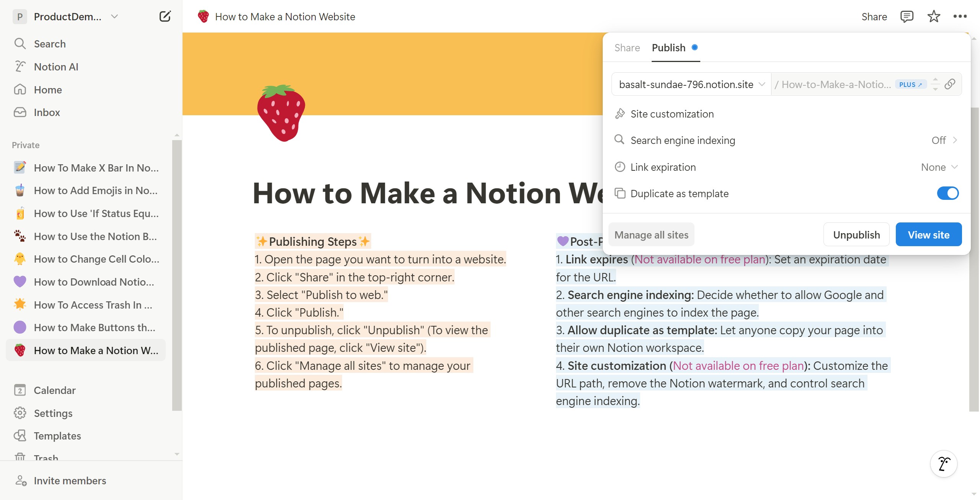Click strawberry icon in page breadcrumb
The image size is (980, 500).
pos(203,16)
